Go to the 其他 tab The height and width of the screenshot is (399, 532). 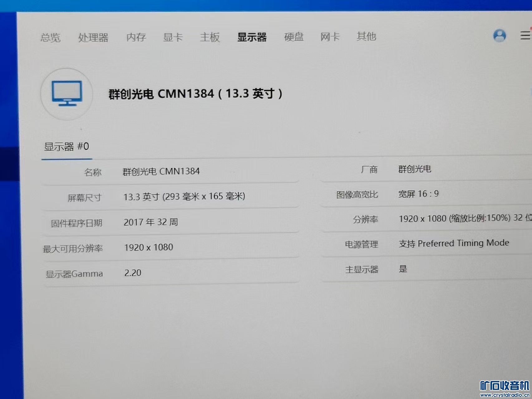(366, 36)
